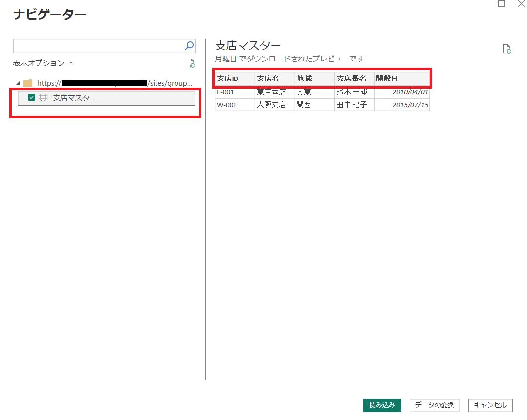Click the table icon next to 支店マスター
This screenshot has width=527, height=420.
43,98
